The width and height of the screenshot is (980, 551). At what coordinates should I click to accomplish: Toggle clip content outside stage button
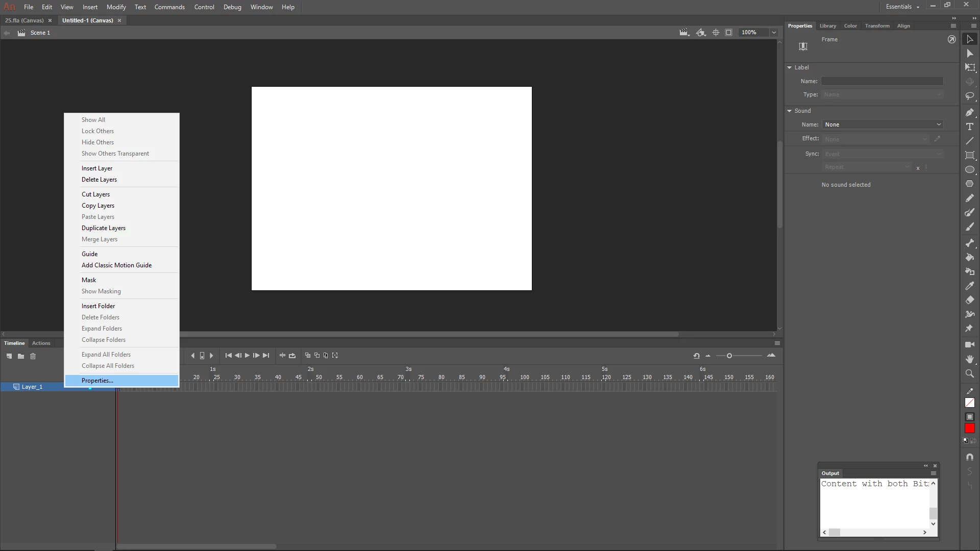point(729,33)
